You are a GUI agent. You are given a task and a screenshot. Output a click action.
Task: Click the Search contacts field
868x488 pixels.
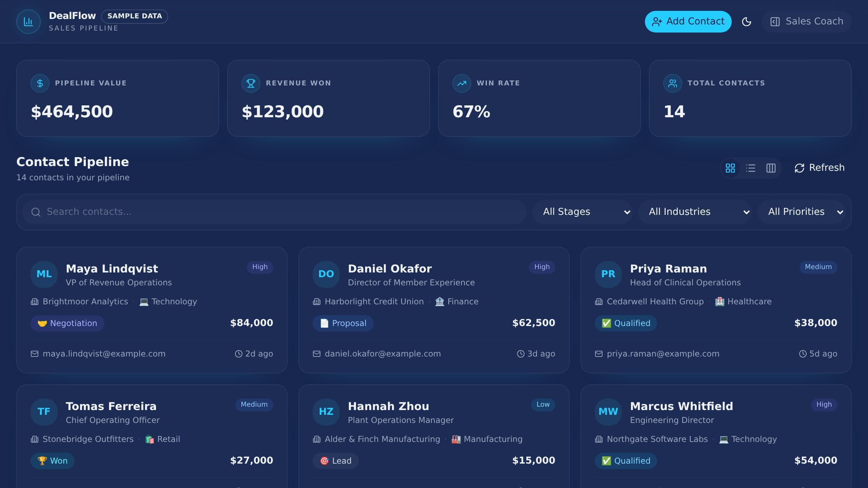coord(275,212)
